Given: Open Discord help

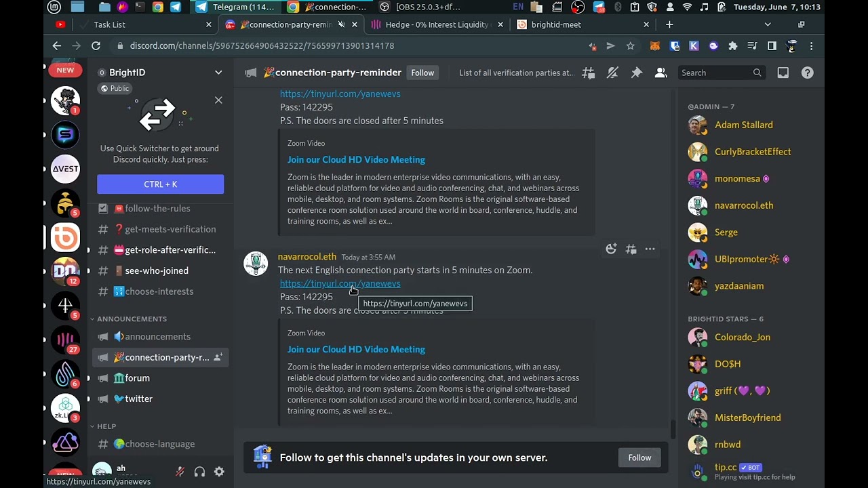Looking at the screenshot, I should (808, 73).
